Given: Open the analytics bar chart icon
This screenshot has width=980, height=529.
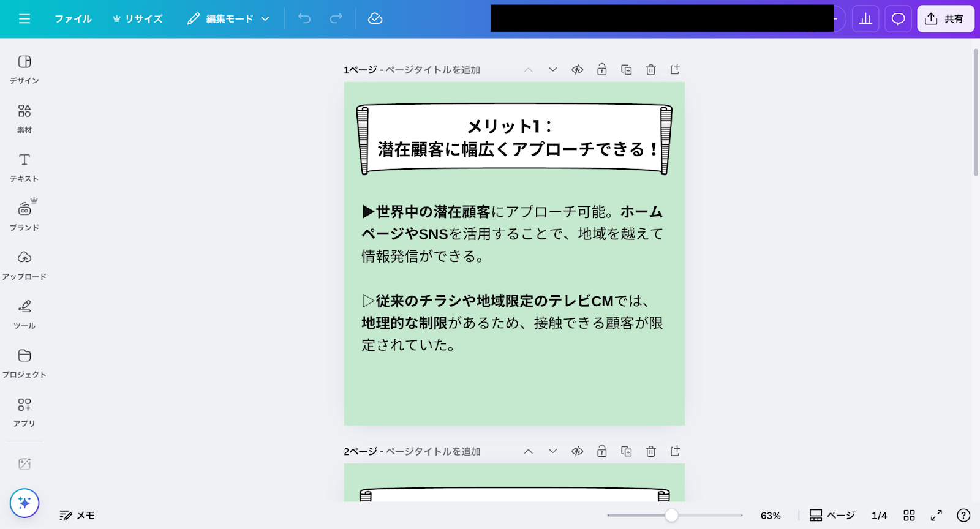Looking at the screenshot, I should [x=865, y=19].
